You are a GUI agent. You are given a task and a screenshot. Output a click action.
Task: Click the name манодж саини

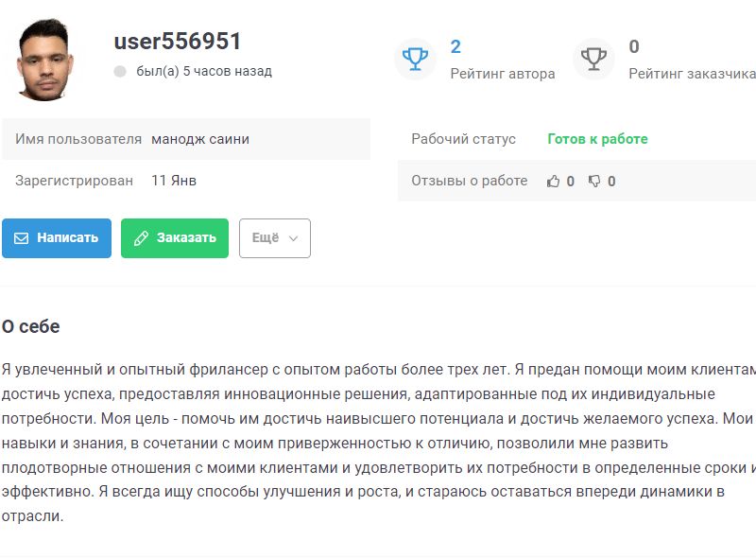200,139
